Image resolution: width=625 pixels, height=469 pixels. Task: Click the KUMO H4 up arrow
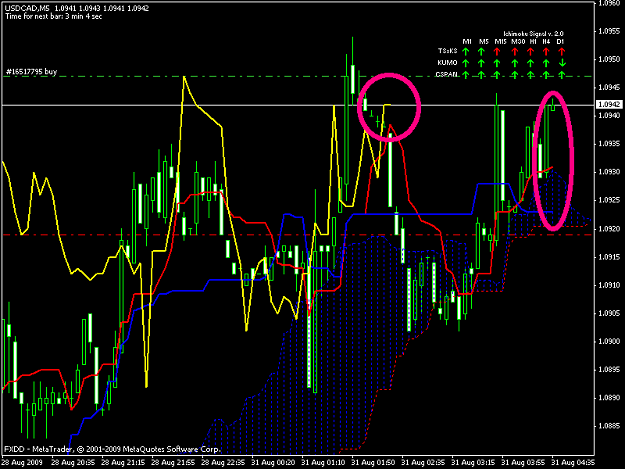[546, 63]
